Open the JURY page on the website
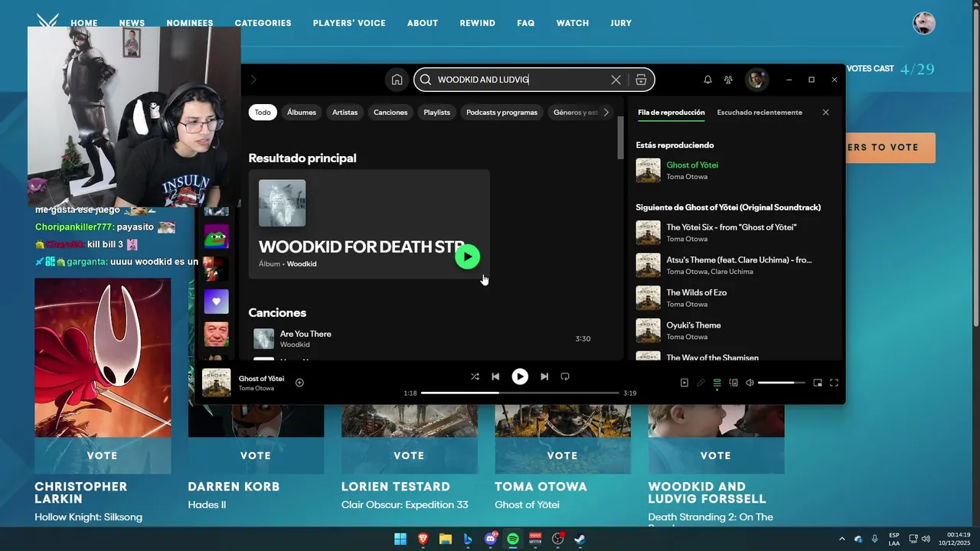This screenshot has height=551, width=980. tap(621, 23)
